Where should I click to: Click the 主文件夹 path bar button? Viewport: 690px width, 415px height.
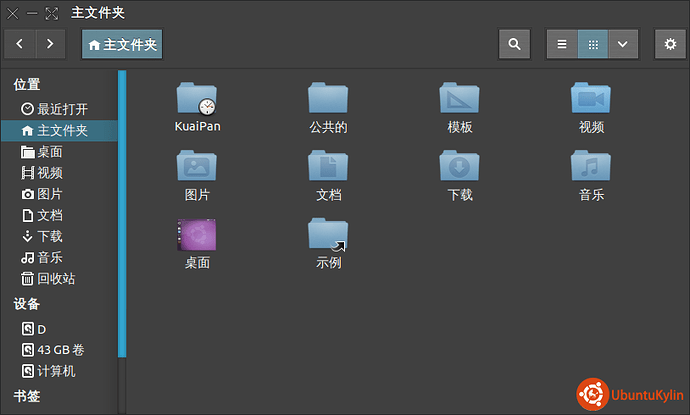pyautogui.click(x=122, y=44)
